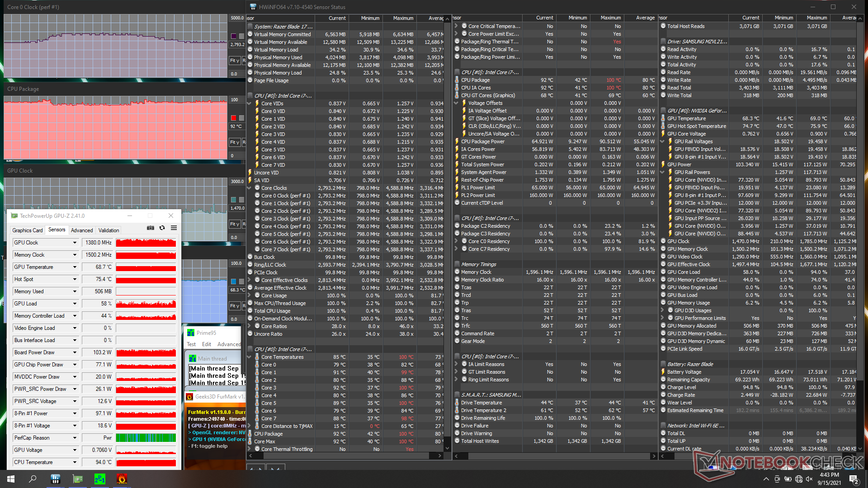Screen dimensions: 868x488
Task: Open the Hot Spot sensor dropdown in GPU-Z
Action: (75, 279)
